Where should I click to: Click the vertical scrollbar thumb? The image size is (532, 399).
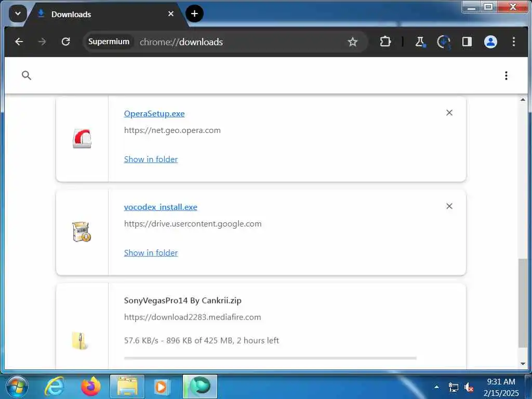pyautogui.click(x=523, y=303)
